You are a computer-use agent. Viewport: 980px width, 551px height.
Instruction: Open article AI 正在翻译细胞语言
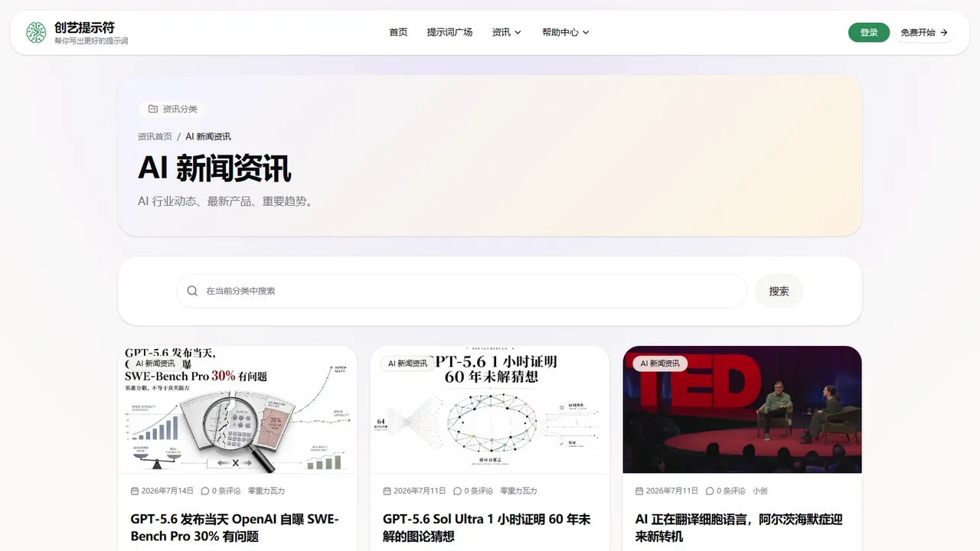click(x=739, y=527)
